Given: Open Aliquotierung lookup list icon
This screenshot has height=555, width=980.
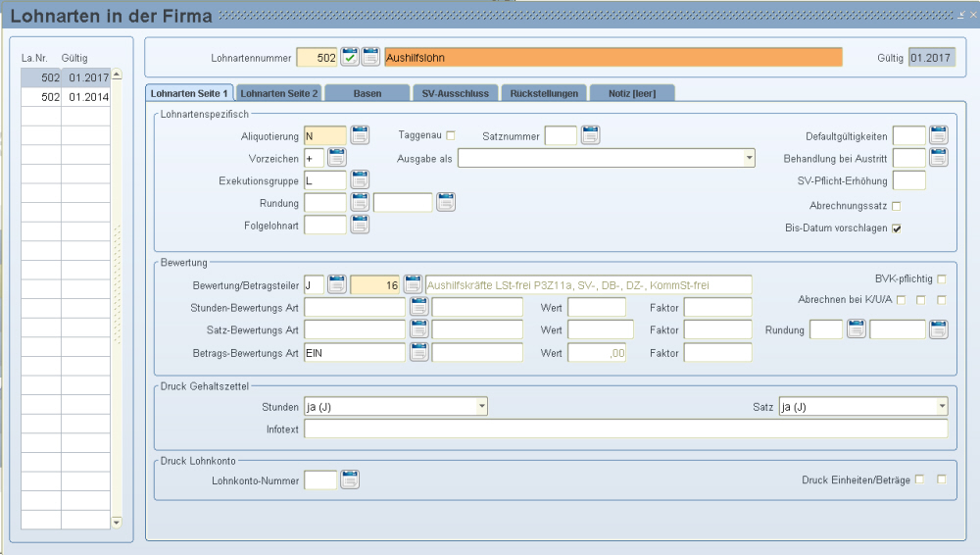Looking at the screenshot, I should (x=360, y=135).
